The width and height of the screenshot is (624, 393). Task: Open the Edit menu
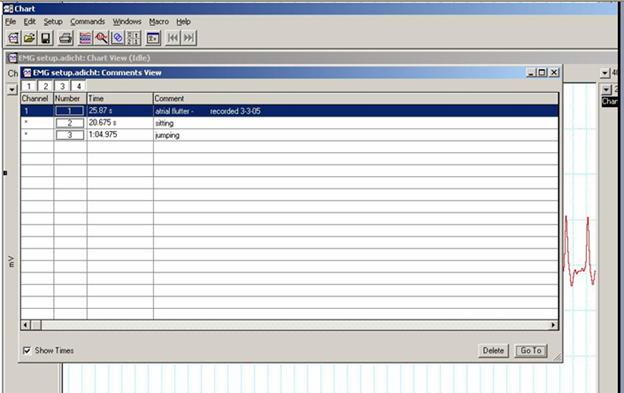point(29,21)
